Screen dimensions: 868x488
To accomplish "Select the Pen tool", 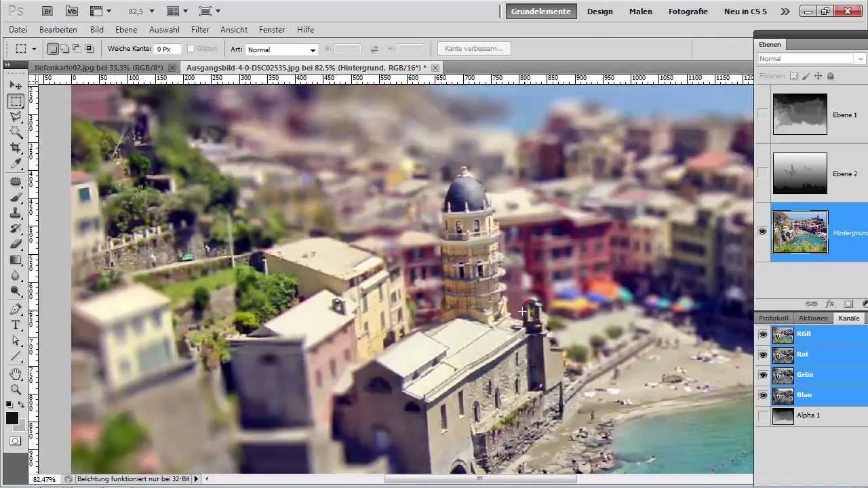I will (x=16, y=310).
